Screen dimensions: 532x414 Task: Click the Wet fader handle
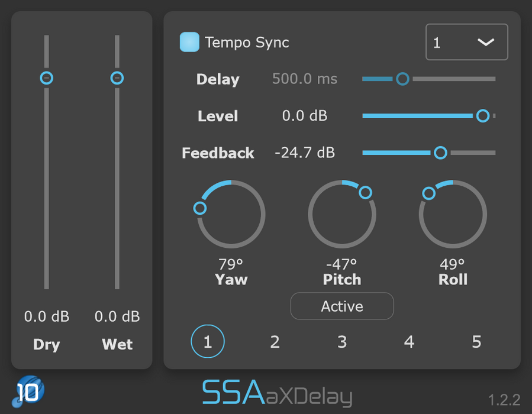[117, 77]
